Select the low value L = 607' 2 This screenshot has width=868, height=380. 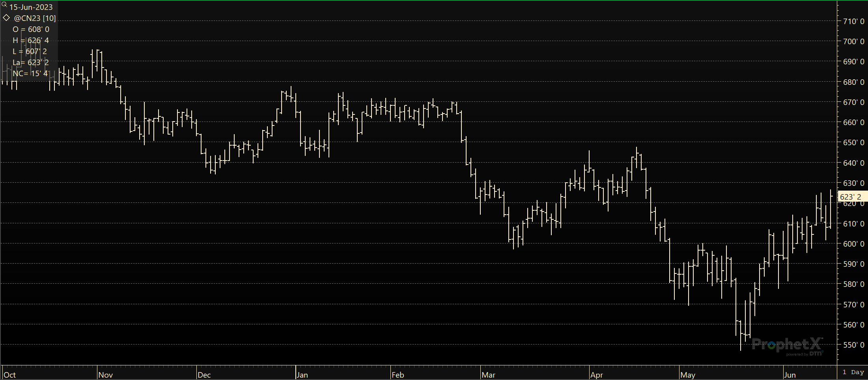click(x=30, y=51)
